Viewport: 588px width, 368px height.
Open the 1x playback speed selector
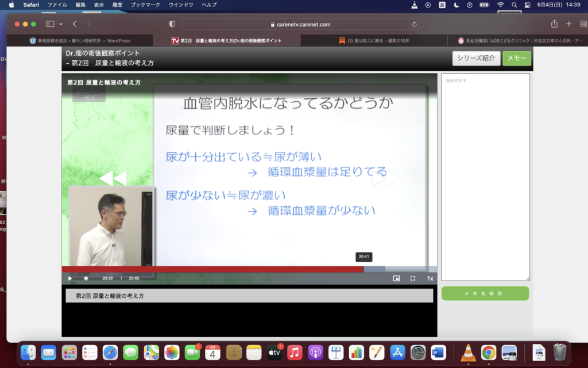coord(430,278)
